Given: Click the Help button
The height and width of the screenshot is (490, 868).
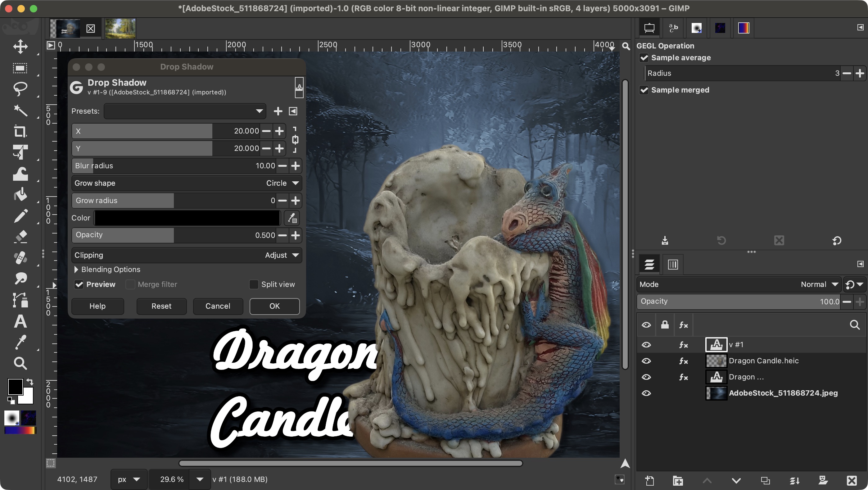Looking at the screenshot, I should pyautogui.click(x=97, y=306).
